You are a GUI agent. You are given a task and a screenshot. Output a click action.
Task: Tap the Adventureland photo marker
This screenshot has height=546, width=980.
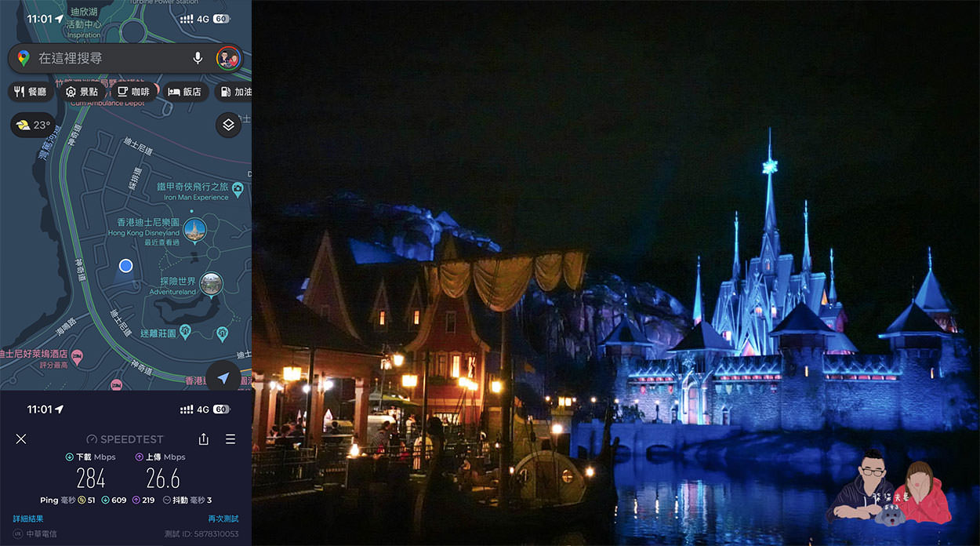coord(210,283)
